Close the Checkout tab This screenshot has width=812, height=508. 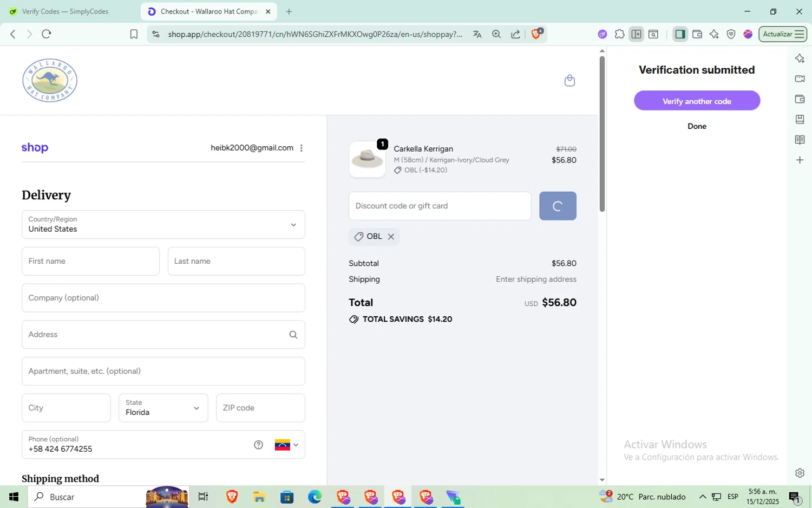(268, 11)
